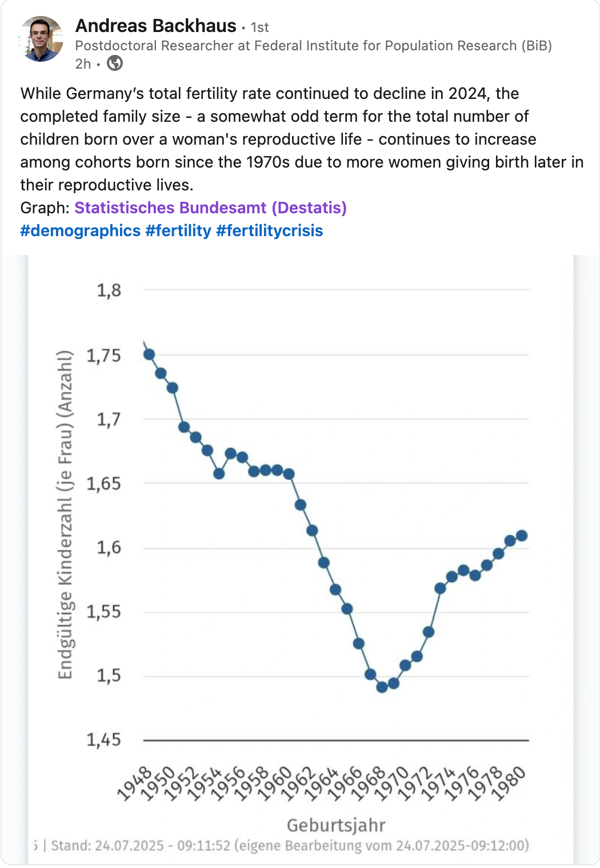The image size is (600, 868).
Task: Follow the #fertility hashtag link
Action: click(x=178, y=230)
